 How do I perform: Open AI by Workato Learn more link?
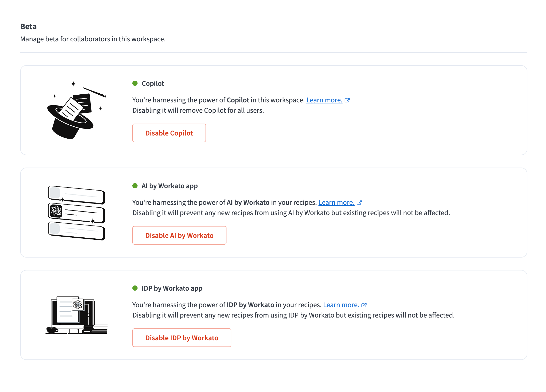[336, 202]
